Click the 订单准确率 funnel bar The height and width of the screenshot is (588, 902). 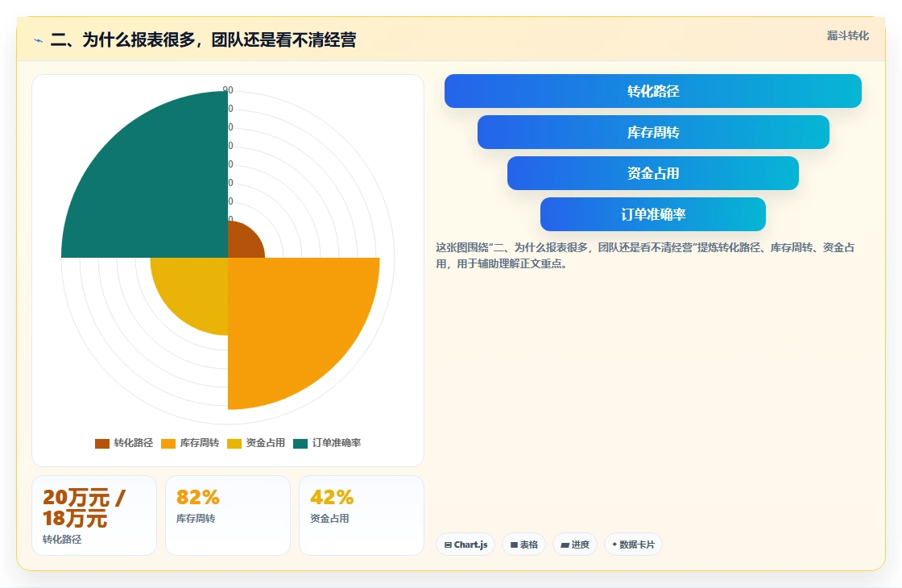click(x=653, y=214)
